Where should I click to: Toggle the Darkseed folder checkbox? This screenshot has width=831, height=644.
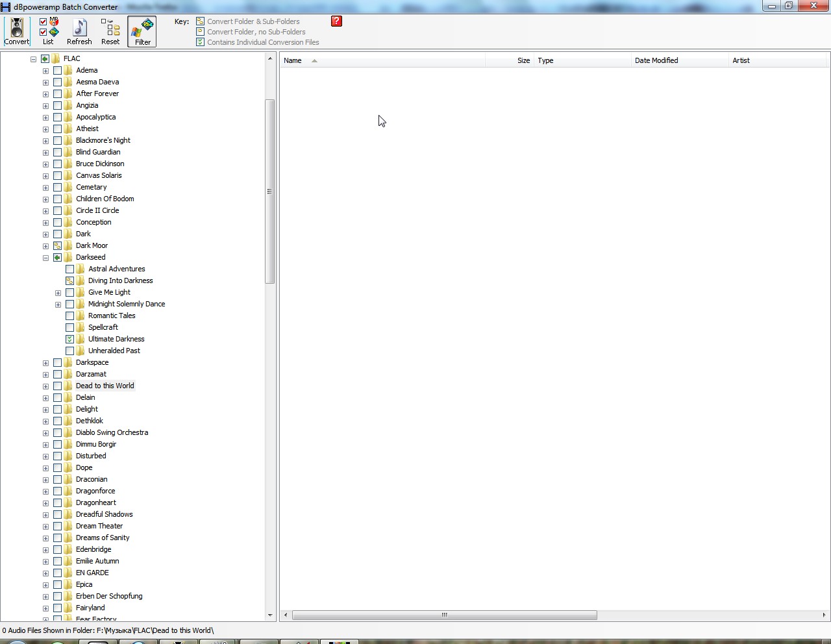pyautogui.click(x=57, y=257)
